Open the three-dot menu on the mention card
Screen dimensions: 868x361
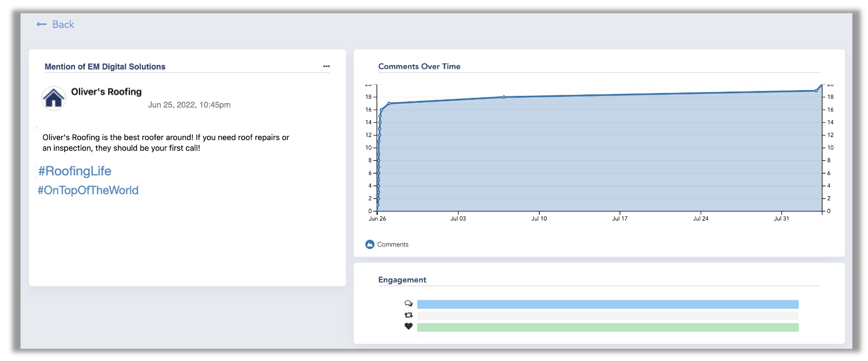point(326,66)
